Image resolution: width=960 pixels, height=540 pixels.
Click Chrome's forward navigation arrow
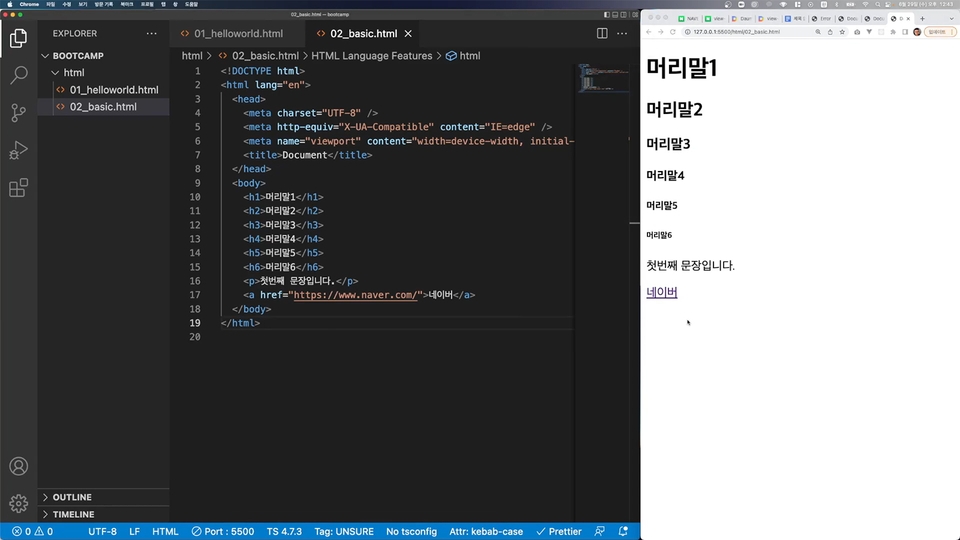(x=661, y=32)
